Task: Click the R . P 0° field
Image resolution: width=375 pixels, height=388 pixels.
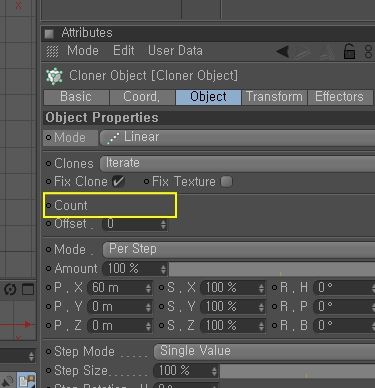Action: 344,307
